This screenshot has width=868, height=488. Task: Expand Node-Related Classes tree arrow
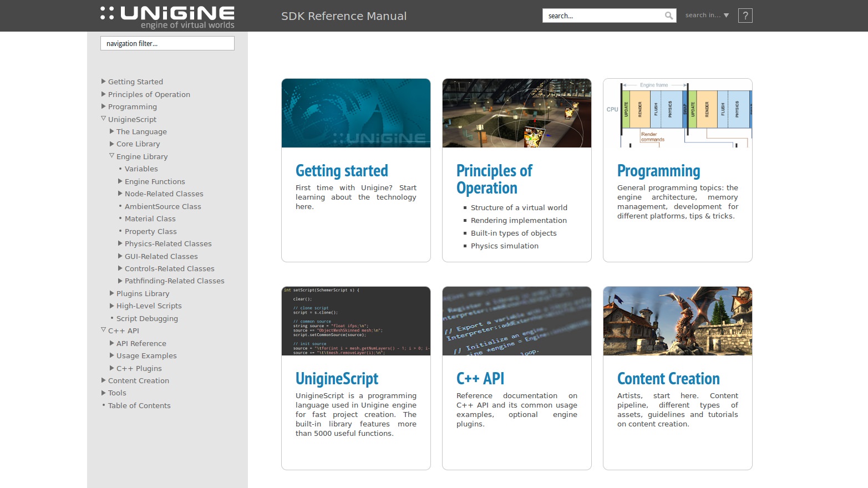120,194
